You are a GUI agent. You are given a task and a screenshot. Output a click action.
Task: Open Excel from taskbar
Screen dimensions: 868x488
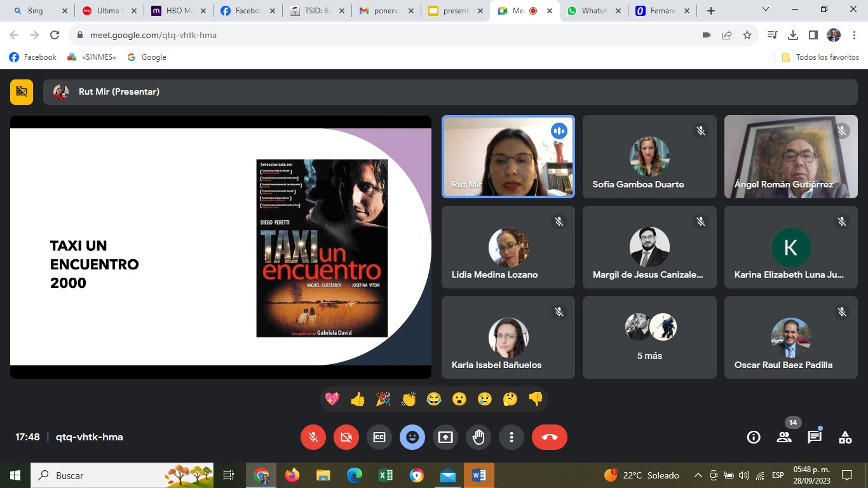386,475
